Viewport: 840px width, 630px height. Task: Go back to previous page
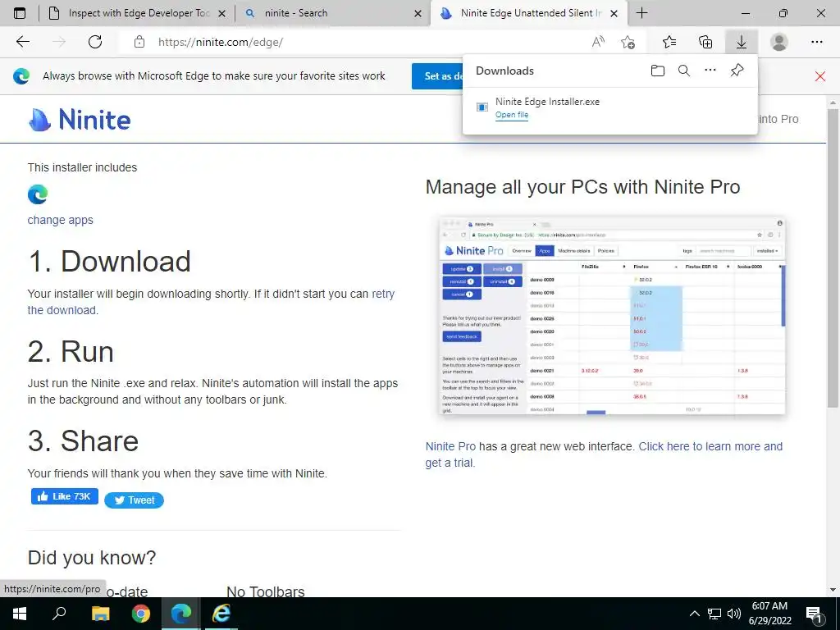[x=22, y=42]
